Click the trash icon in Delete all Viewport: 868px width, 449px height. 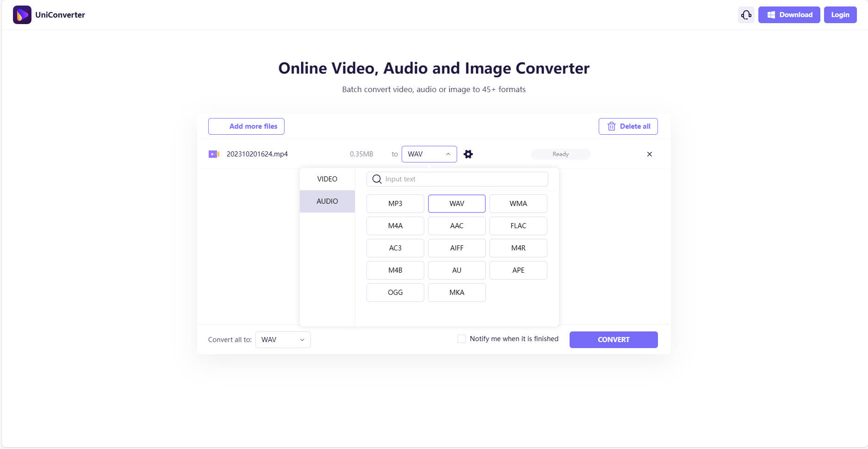coord(611,126)
